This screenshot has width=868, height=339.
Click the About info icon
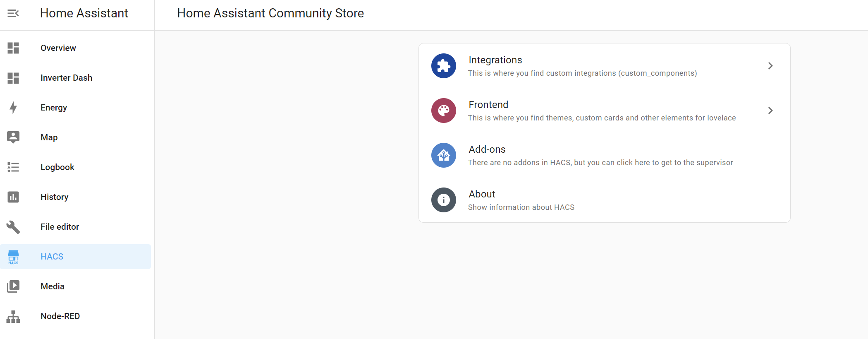pyautogui.click(x=443, y=200)
